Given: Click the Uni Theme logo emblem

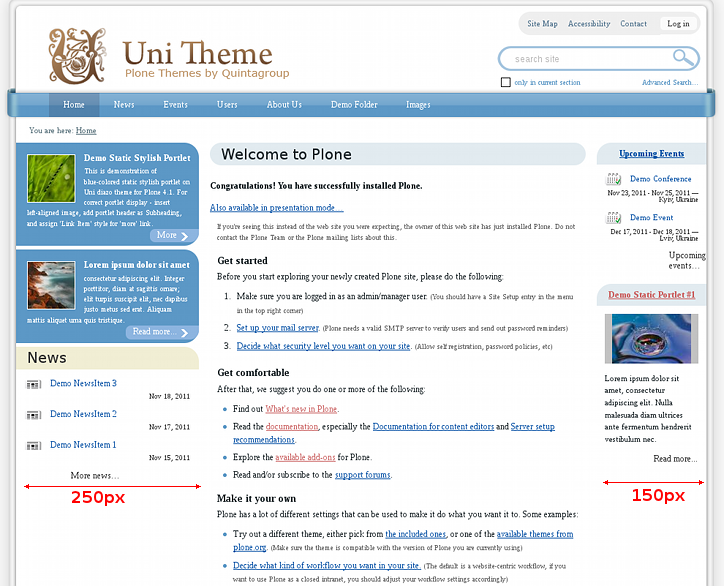Looking at the screenshot, I should pyautogui.click(x=78, y=56).
